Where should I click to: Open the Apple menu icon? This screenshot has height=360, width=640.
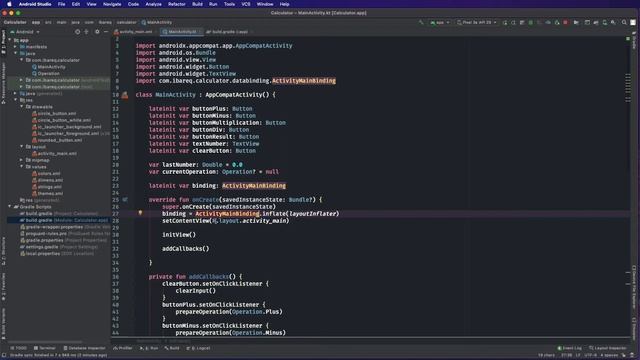(x=9, y=4)
